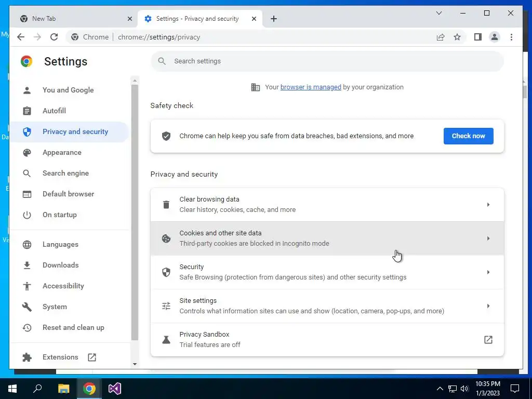Open the notification center icon
532x399 pixels.
point(515,389)
